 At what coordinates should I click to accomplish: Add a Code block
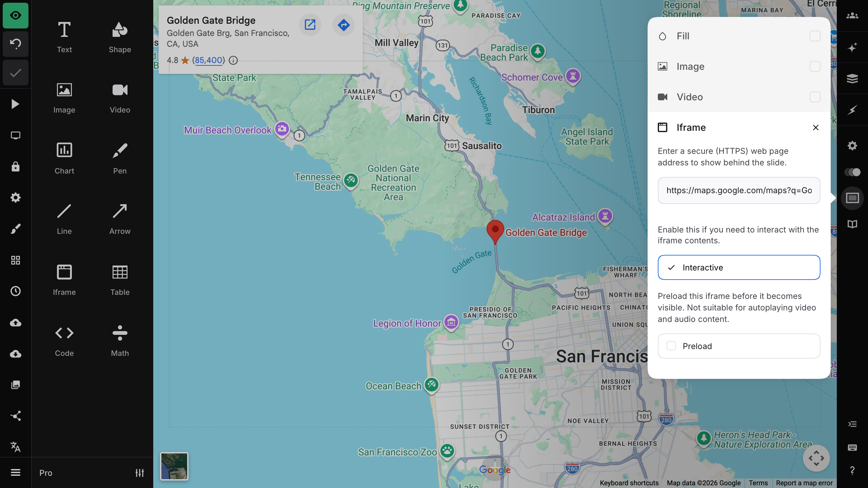pos(64,341)
